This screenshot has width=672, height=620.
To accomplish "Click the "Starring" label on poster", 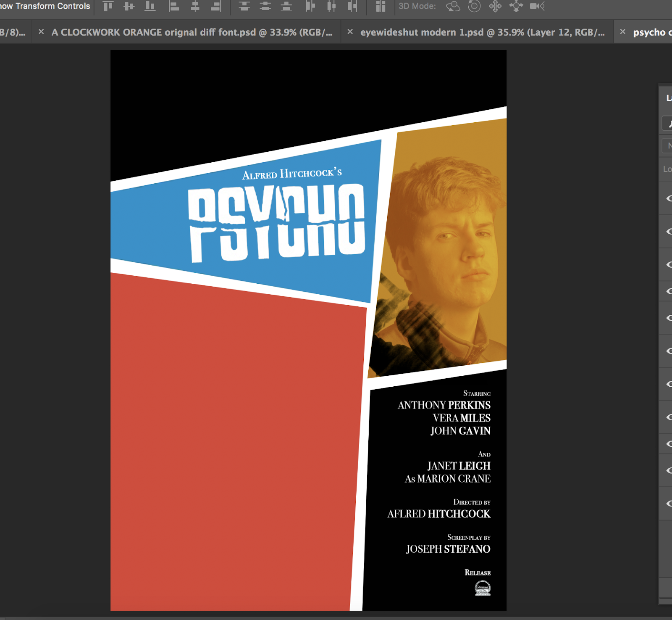I will pyautogui.click(x=477, y=393).
